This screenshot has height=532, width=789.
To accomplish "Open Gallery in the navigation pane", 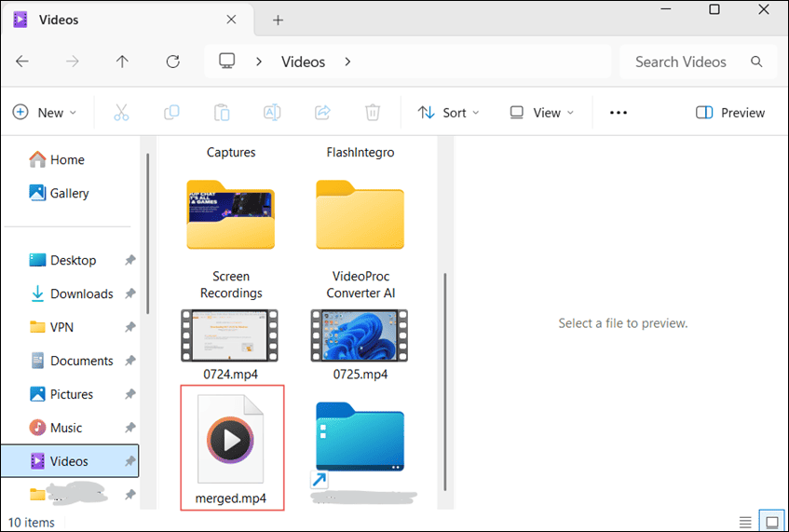I will coord(59,193).
